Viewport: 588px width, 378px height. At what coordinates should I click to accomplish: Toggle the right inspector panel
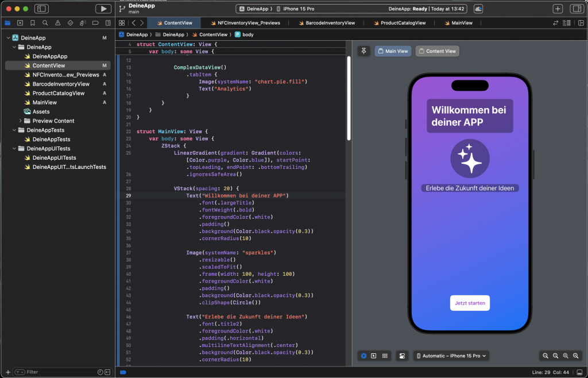[576, 9]
